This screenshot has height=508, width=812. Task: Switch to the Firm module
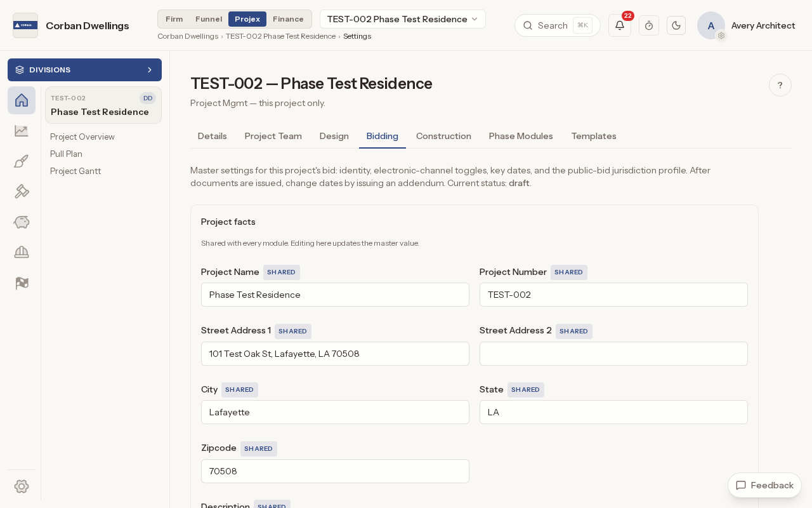tap(174, 19)
